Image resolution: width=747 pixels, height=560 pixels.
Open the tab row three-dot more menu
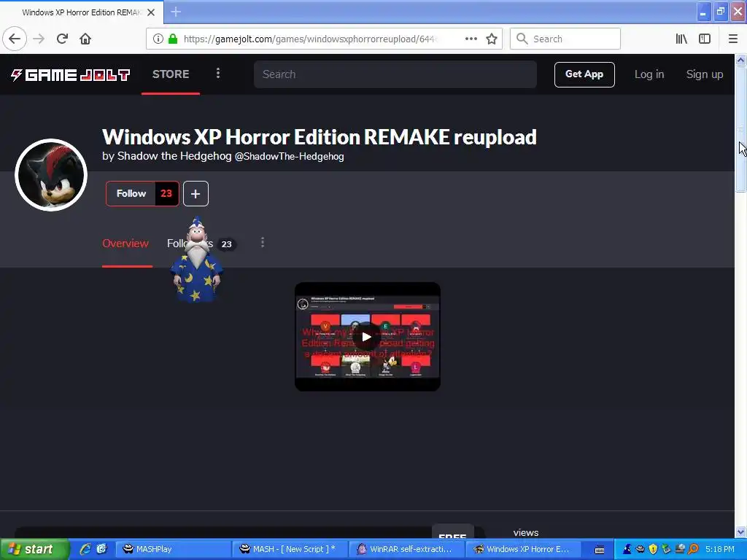point(262,242)
